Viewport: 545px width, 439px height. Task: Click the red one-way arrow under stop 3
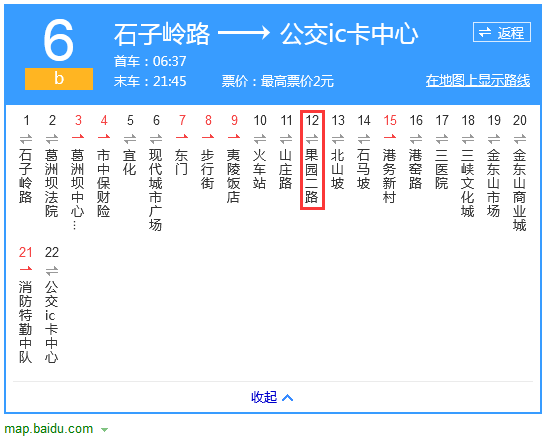[78, 137]
